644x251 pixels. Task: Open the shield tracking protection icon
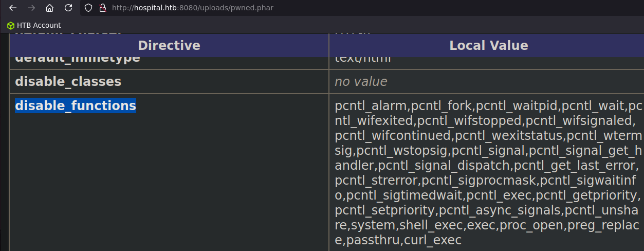click(88, 8)
